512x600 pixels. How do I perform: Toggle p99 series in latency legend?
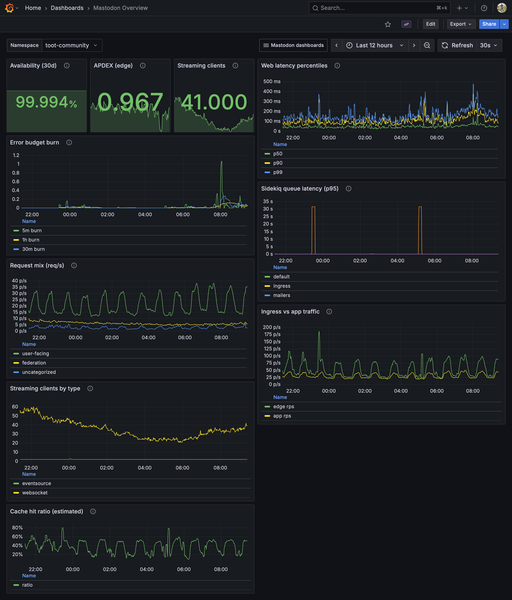(x=277, y=172)
